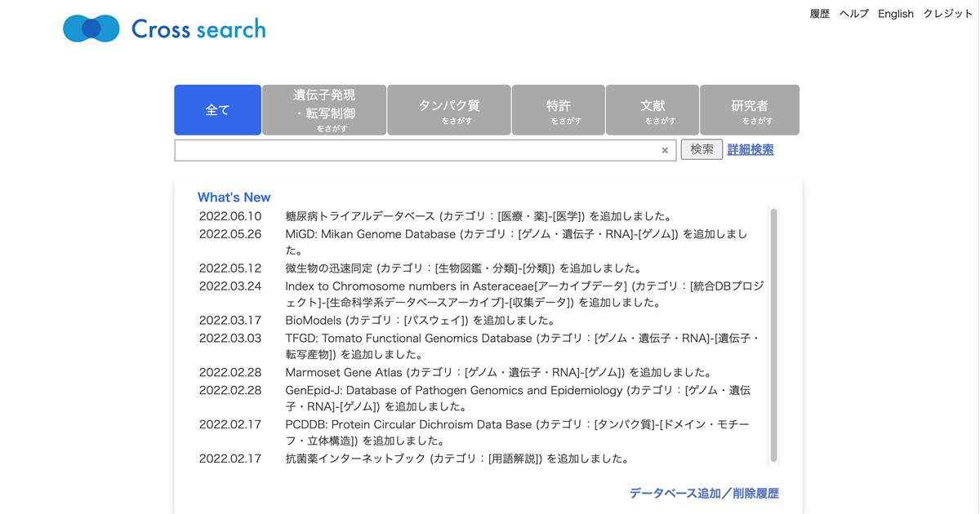Viewport: 980px width, 514px height.
Task: Switch to the 遺伝子発現・転写制御 tab
Action: (324, 110)
